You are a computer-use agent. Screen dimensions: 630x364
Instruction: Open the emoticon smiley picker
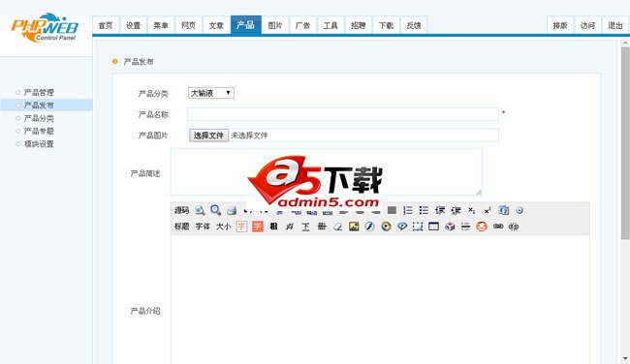[482, 227]
